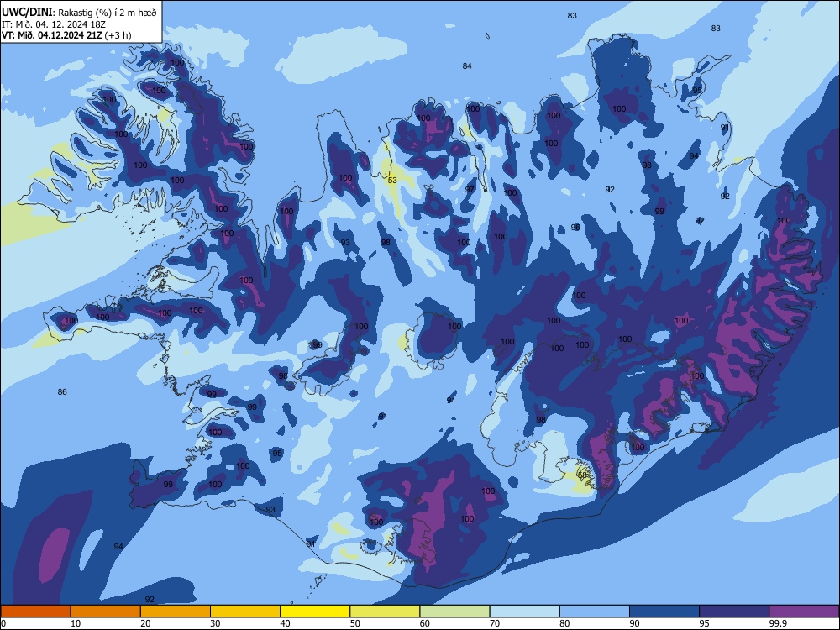Viewport: 840px width, 630px height.
Task: Click the 10–20 orange legend swatch
Action: click(x=106, y=612)
